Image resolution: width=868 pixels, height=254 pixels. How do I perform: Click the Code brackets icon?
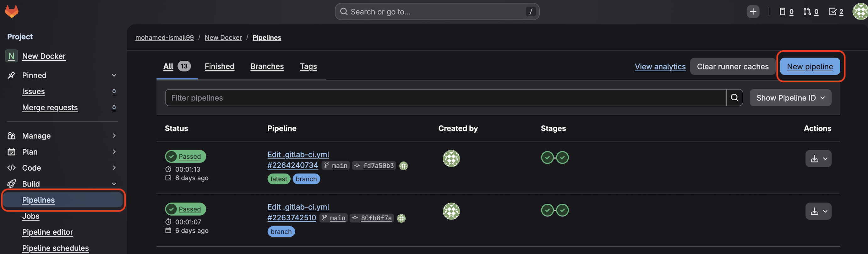pos(11,168)
